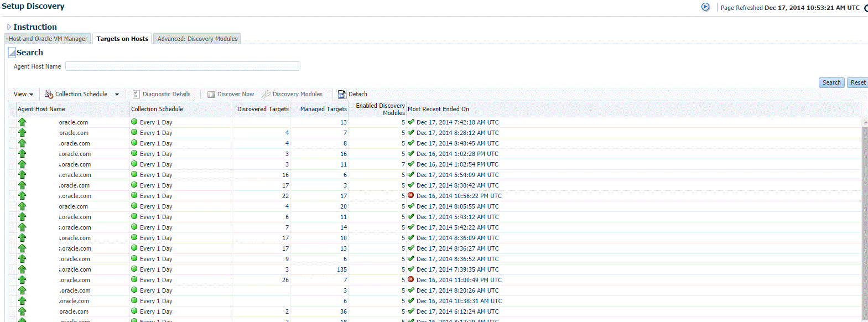Open the View dropdown menu
Viewport: 868px width, 322px height.
point(23,94)
